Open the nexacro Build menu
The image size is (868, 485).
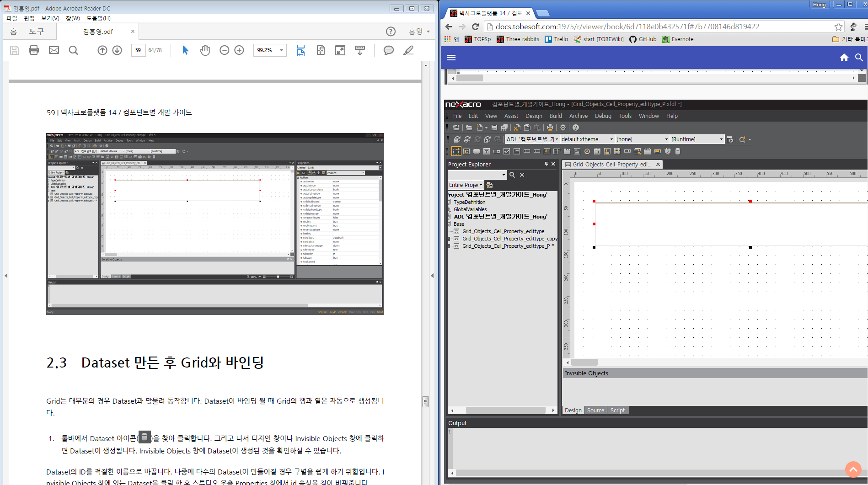click(556, 116)
